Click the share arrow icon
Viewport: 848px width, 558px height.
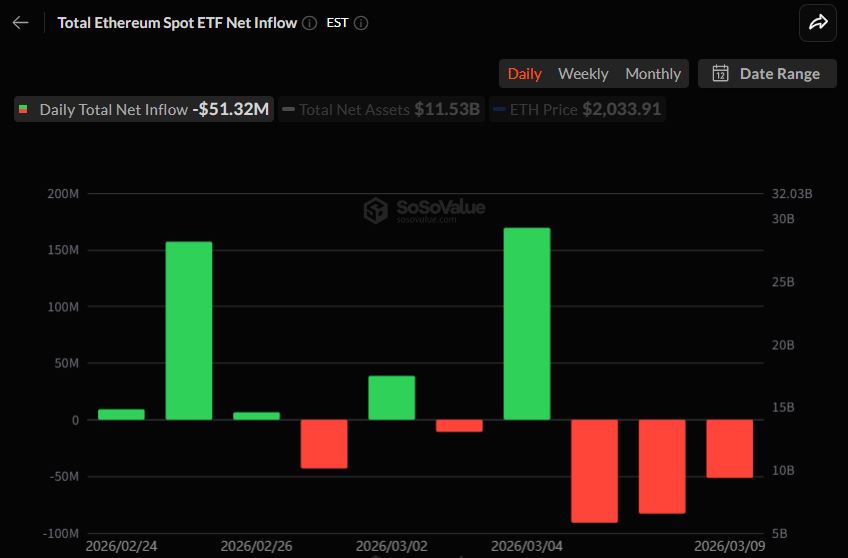point(817,23)
